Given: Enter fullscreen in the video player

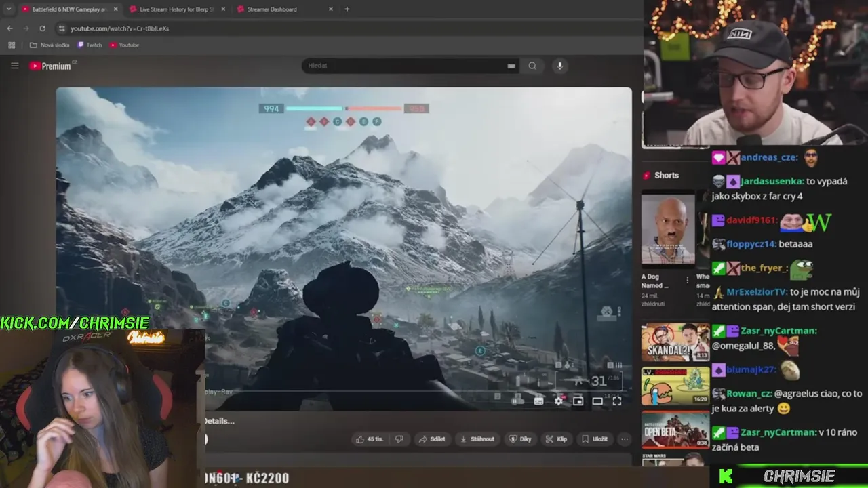Looking at the screenshot, I should tap(617, 401).
